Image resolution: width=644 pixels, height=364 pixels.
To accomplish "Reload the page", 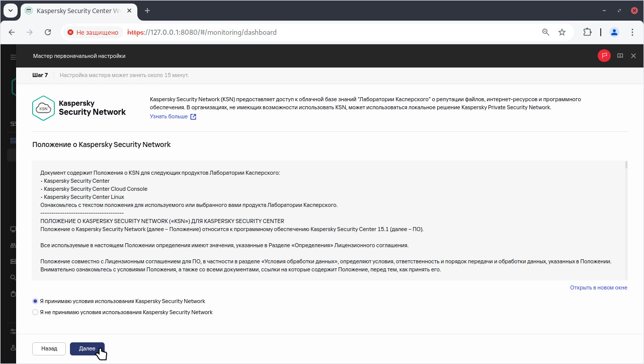I will coord(48,32).
